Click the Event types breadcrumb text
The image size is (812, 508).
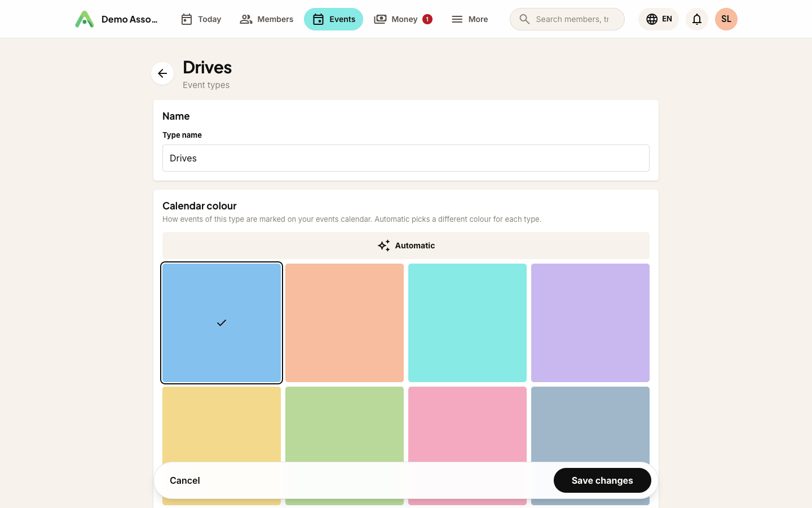206,85
